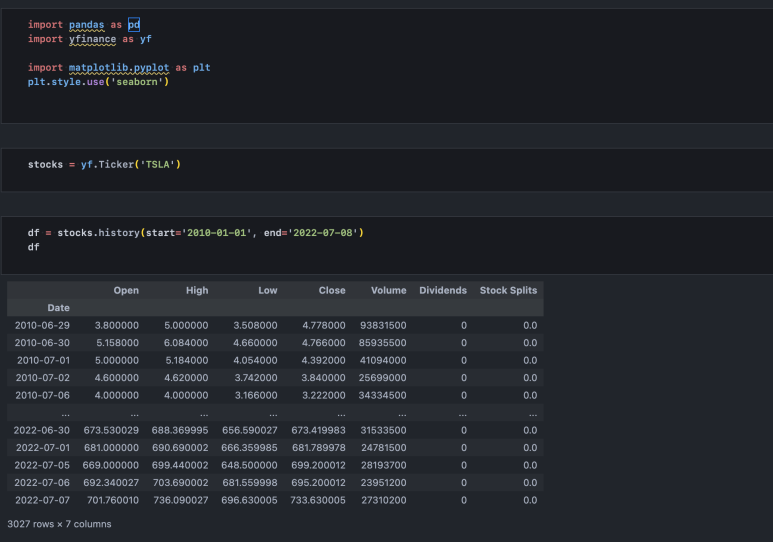Select the row dated 2010-06-29

tap(275, 325)
